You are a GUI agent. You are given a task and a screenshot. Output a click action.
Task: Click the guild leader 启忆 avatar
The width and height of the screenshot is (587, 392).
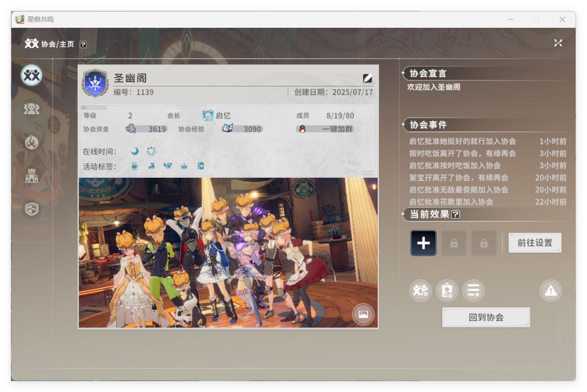pyautogui.click(x=208, y=115)
